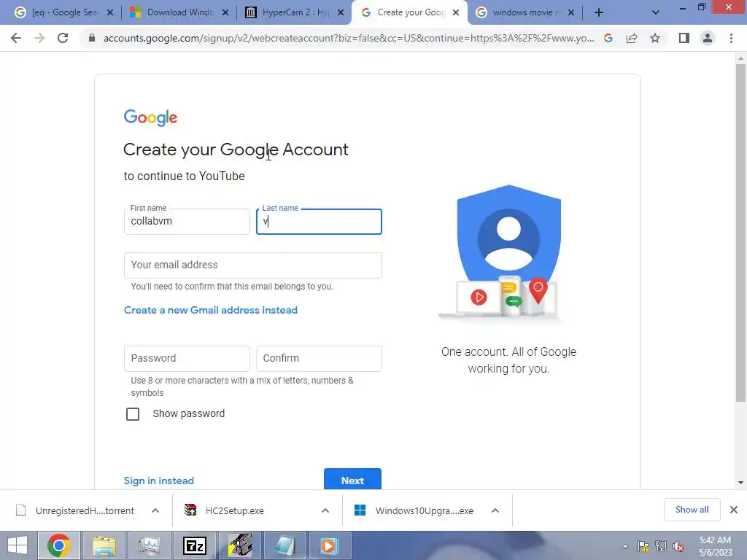Click the muted volume tray icon

(678, 546)
